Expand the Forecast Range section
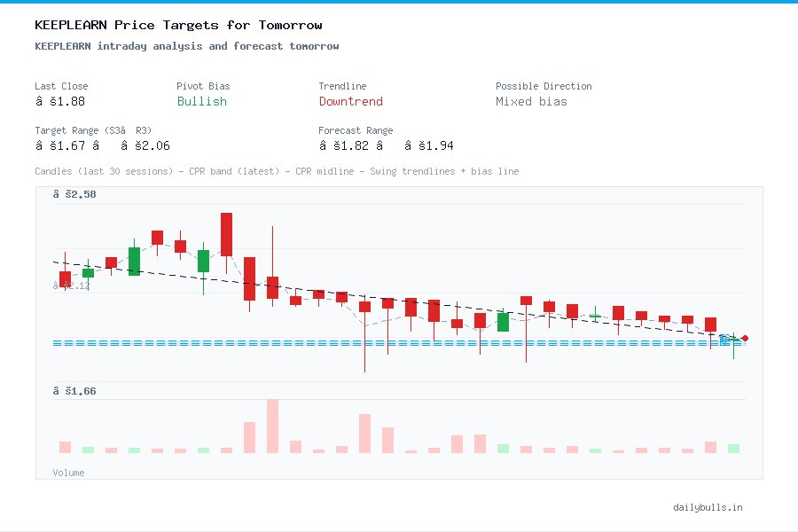Screen dimensions: 798x532 (x=356, y=130)
